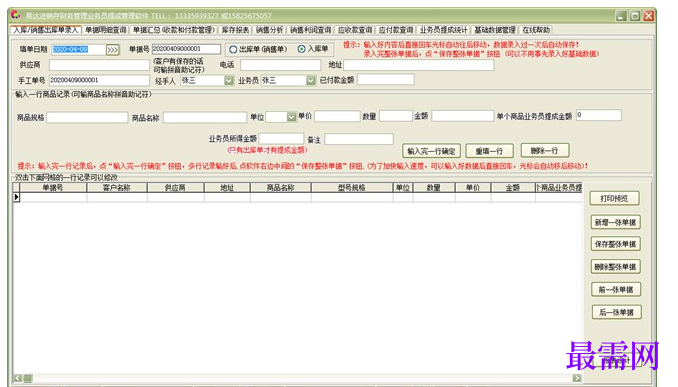Screen dimensions: 678x387
Task: Click the 地址 input field
Action: (419, 65)
